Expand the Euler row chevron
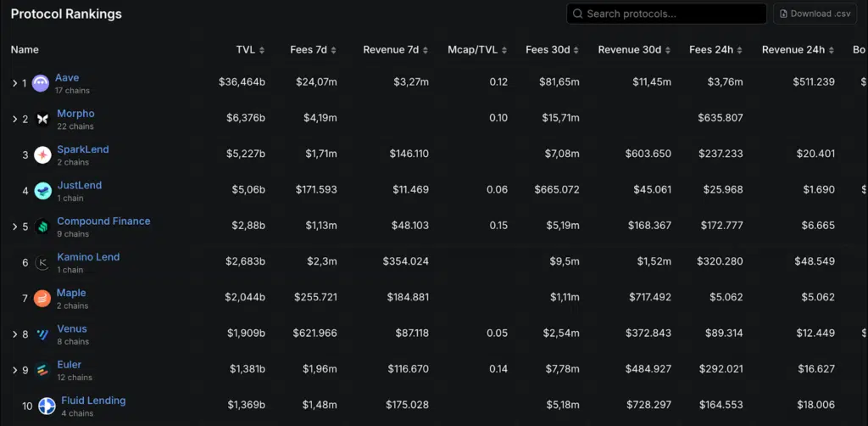The width and height of the screenshot is (868, 426). point(14,370)
